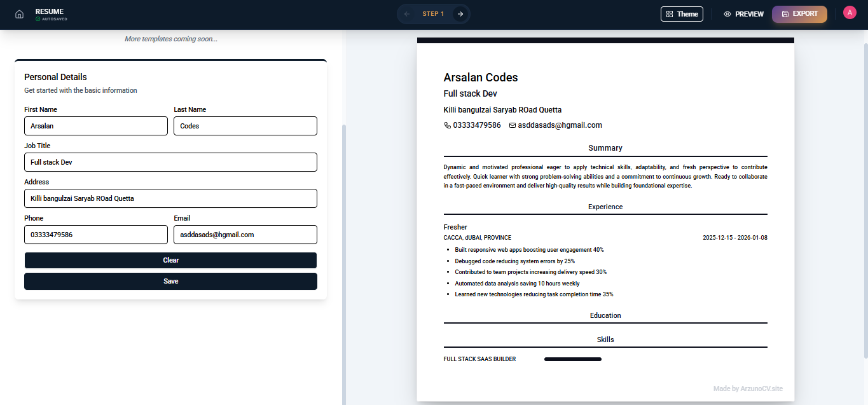Click into the Email field
Image resolution: width=868 pixels, height=405 pixels.
point(245,235)
